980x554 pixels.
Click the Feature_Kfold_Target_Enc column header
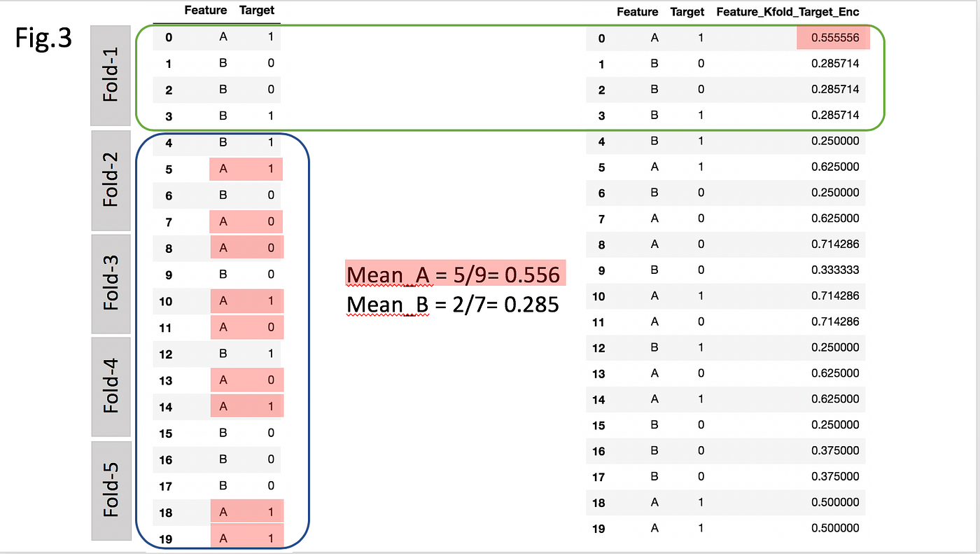coord(787,11)
